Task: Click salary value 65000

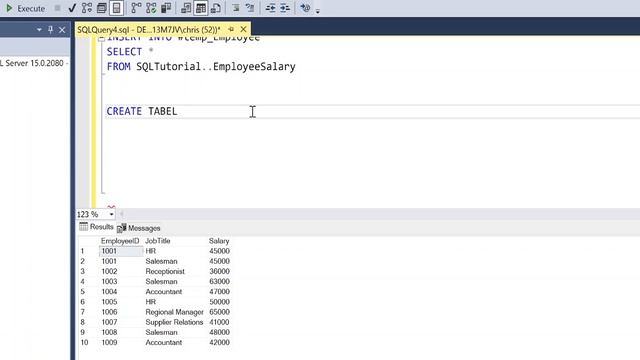Action: tap(219, 312)
